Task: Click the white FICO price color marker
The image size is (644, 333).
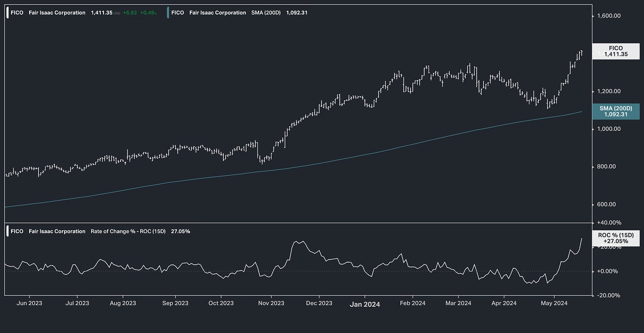Action: [x=7, y=13]
